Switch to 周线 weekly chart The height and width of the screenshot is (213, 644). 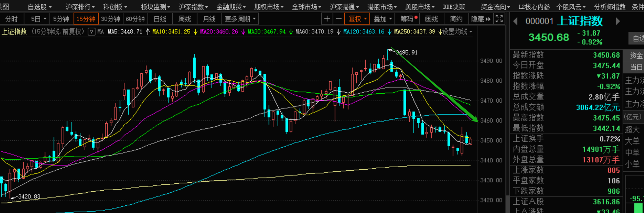click(185, 19)
